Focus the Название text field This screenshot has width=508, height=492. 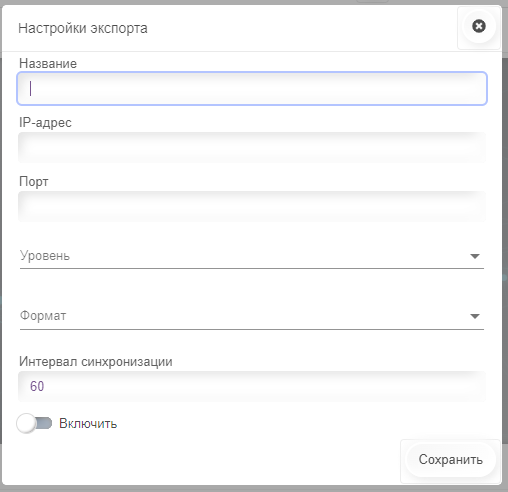[252, 88]
